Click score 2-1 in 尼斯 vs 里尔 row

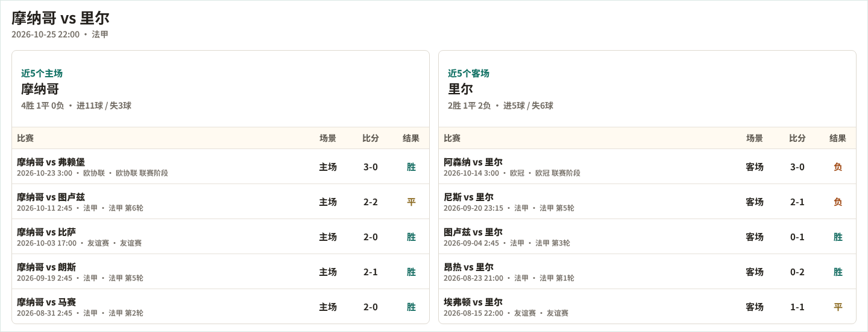(x=797, y=202)
